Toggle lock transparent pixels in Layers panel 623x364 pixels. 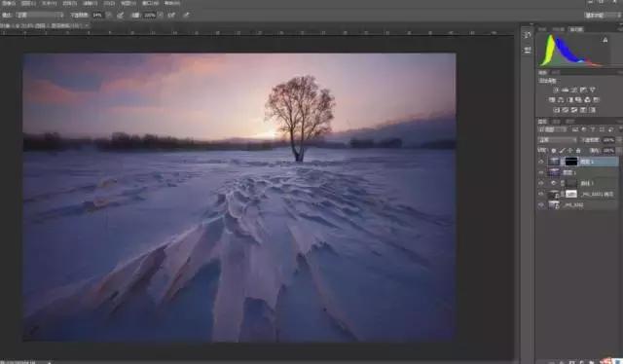[553, 151]
